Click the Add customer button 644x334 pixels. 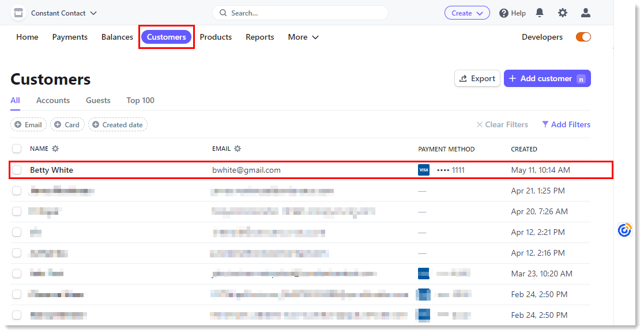point(547,78)
